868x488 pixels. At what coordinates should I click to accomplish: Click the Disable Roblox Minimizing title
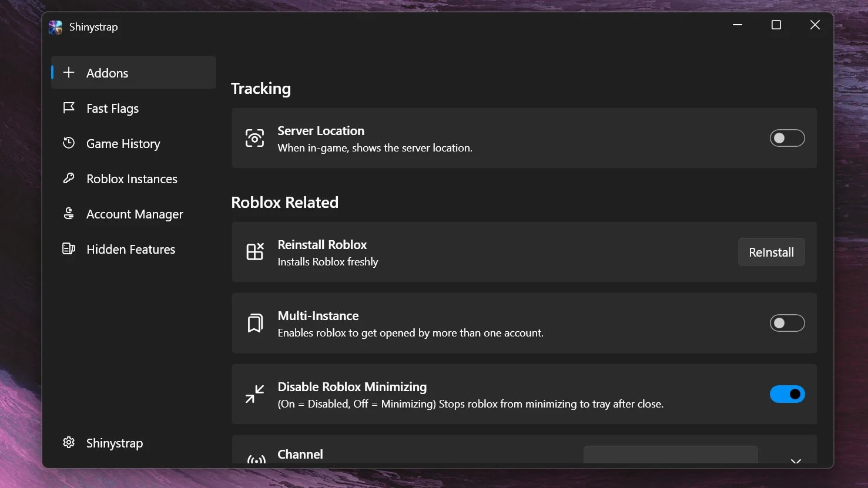click(352, 386)
